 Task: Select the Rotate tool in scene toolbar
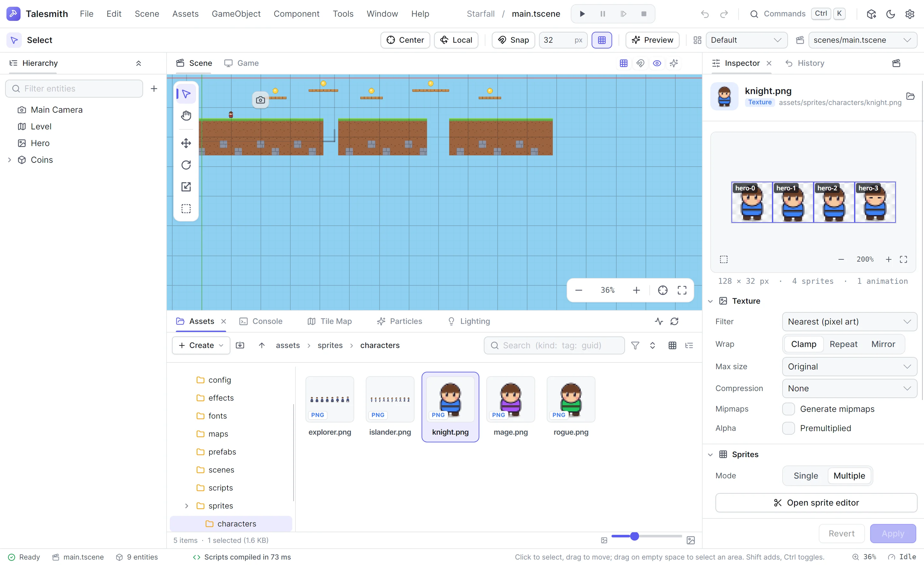186,165
